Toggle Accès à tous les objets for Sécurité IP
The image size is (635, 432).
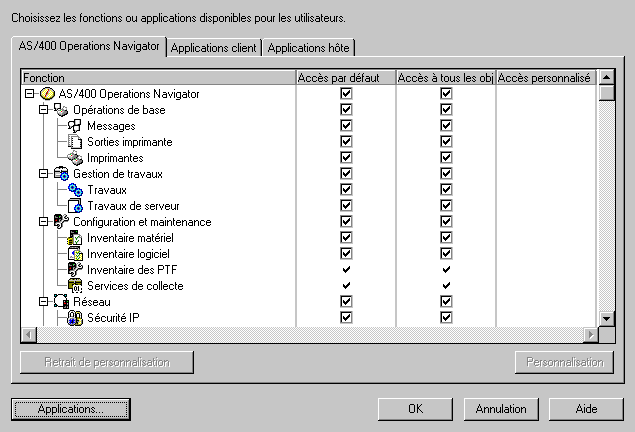click(x=446, y=317)
